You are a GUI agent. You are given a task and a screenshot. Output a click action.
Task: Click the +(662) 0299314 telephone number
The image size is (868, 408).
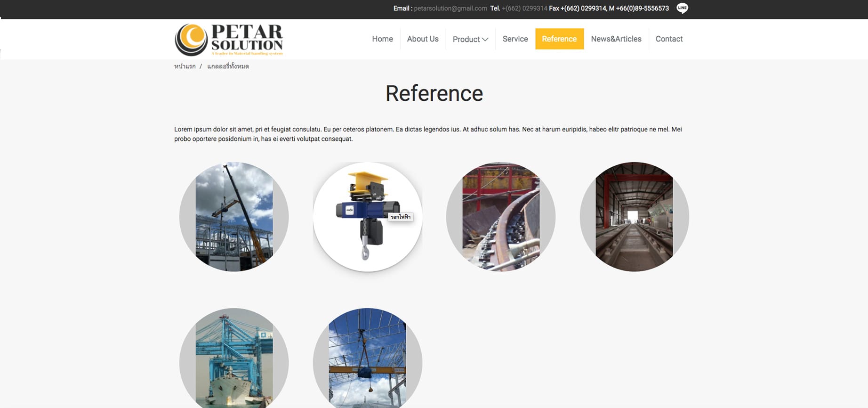click(x=524, y=8)
